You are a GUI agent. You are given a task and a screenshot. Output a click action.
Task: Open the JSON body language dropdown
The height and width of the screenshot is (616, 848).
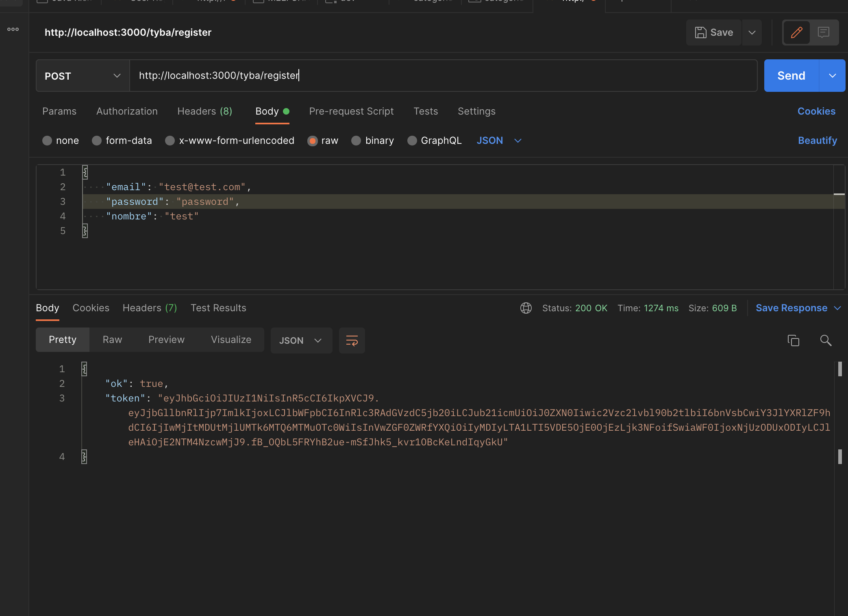tap(499, 141)
